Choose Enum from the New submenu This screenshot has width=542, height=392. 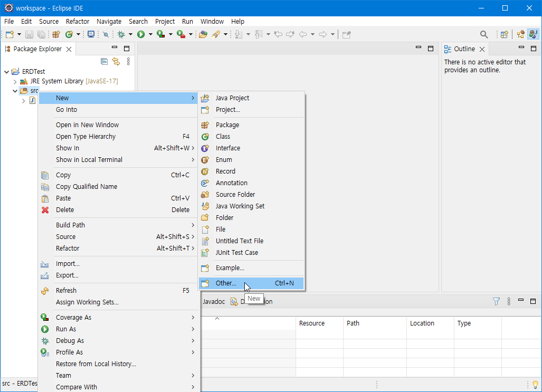tap(252, 160)
